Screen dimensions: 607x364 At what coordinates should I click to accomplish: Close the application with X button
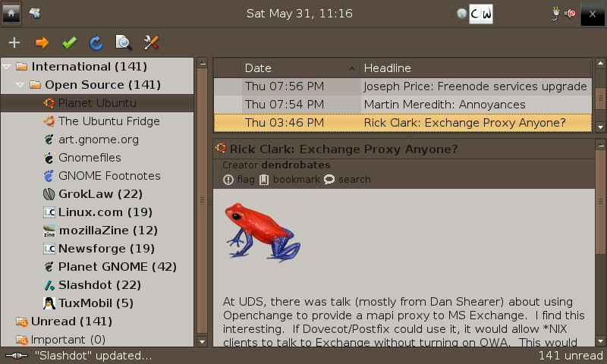pos(593,14)
